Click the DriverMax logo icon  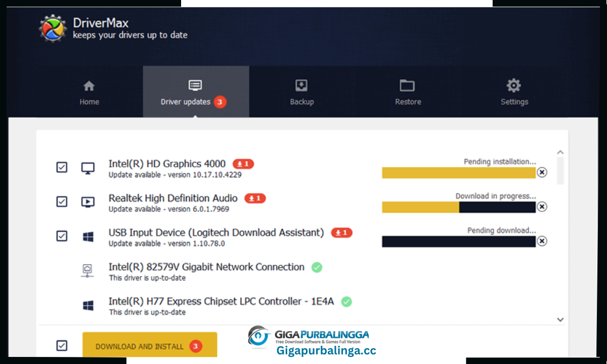53,27
